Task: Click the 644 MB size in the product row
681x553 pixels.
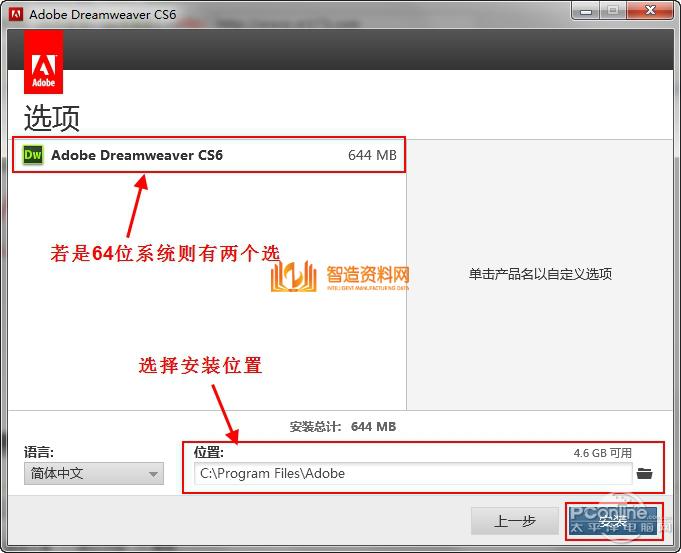Action: 372,155
